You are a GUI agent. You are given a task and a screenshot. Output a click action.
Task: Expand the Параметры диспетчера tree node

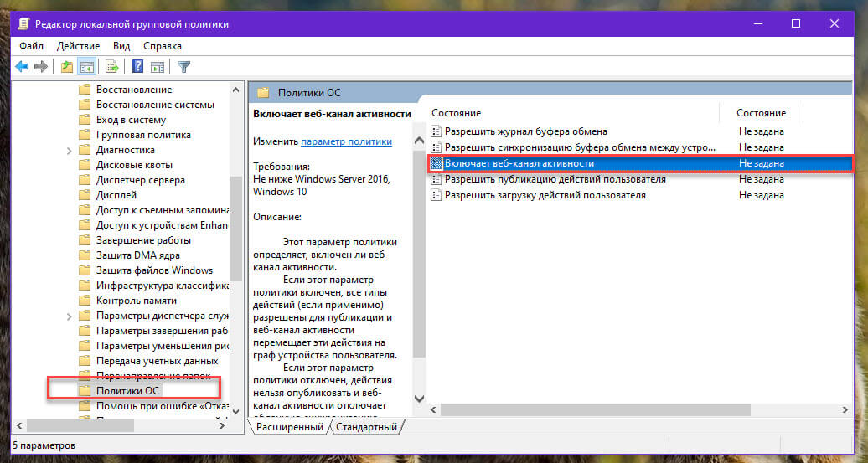click(x=70, y=316)
